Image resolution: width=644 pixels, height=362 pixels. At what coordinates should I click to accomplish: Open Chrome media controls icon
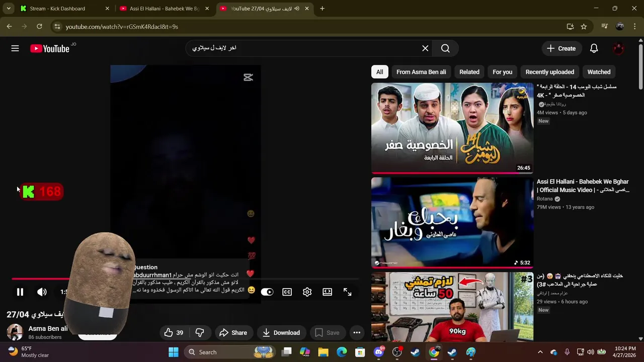pos(604,27)
